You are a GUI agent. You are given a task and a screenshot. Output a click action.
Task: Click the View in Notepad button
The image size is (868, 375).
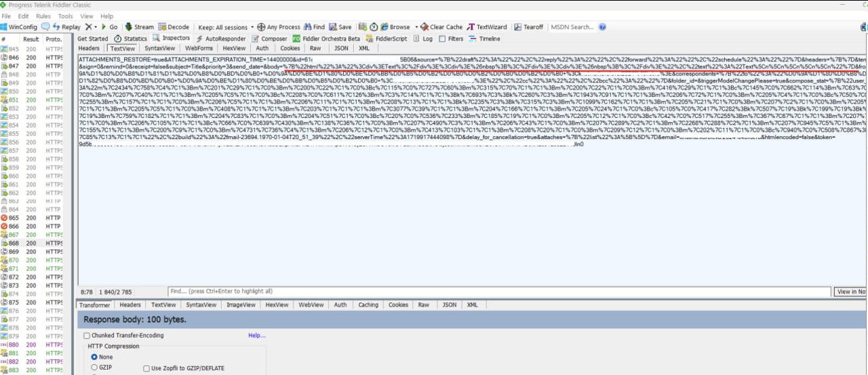click(850, 292)
